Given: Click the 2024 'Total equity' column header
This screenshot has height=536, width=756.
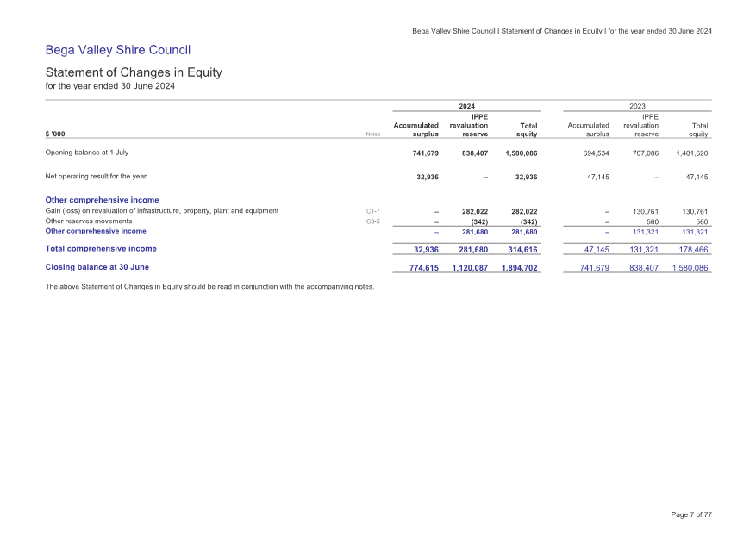Looking at the screenshot, I should (x=527, y=129).
